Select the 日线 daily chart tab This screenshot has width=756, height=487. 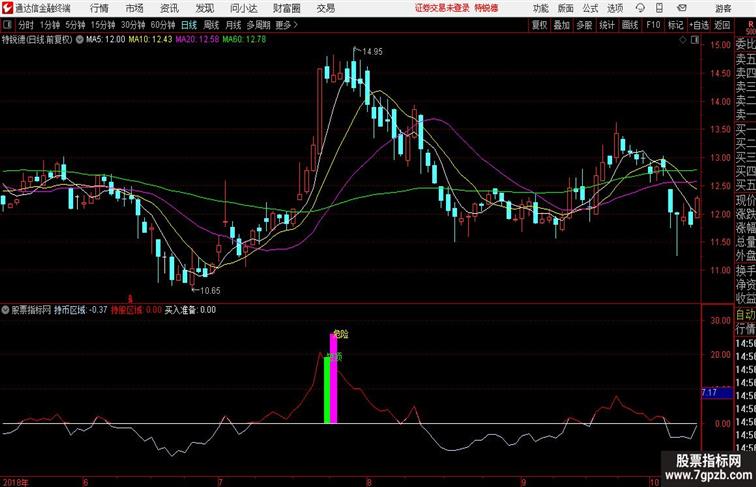tap(189, 25)
